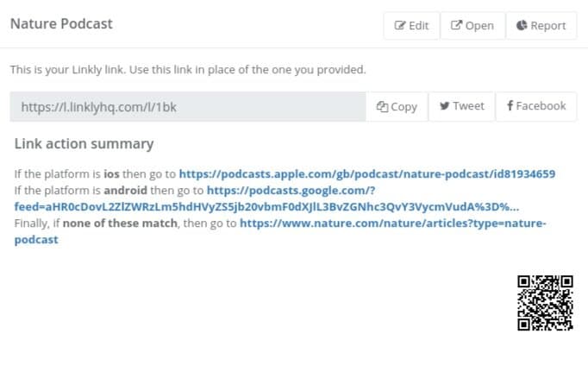
Task: Click the Twitter bird icon
Action: (x=444, y=106)
